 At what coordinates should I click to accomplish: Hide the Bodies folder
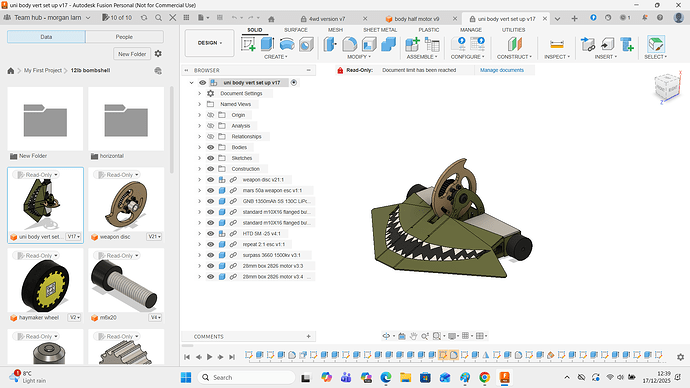pos(210,147)
